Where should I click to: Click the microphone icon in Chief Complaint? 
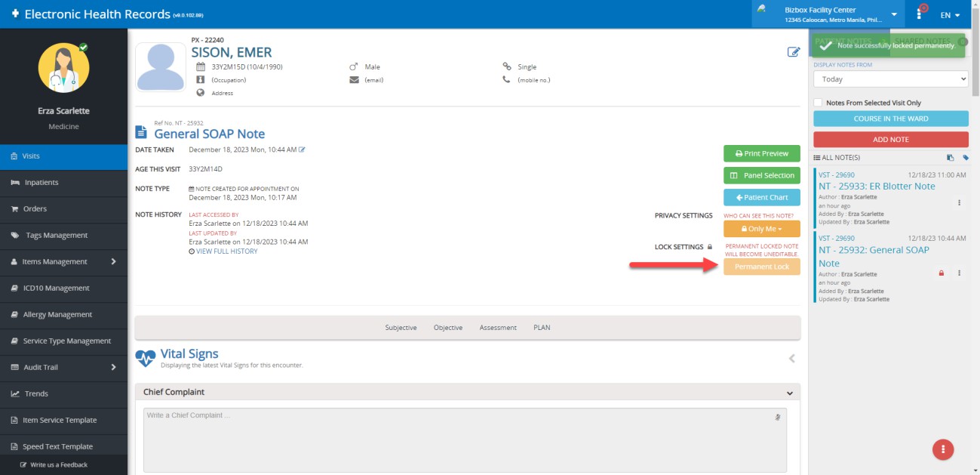[x=777, y=417]
